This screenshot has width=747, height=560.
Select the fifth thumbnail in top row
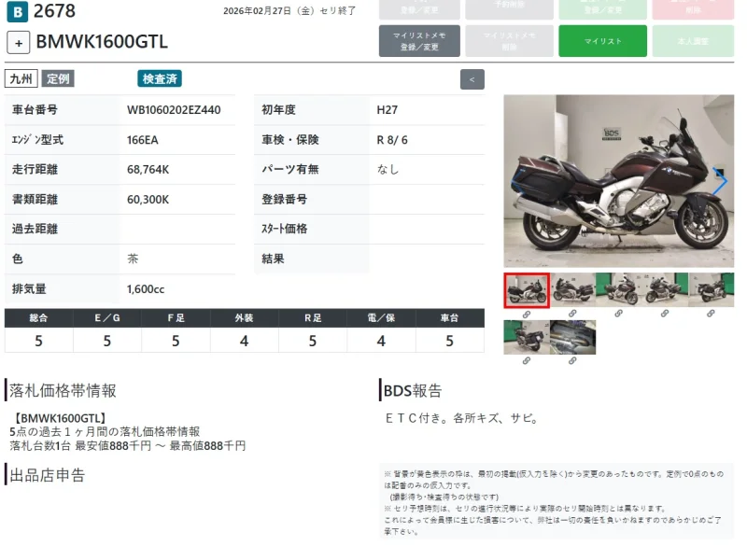[711, 289]
